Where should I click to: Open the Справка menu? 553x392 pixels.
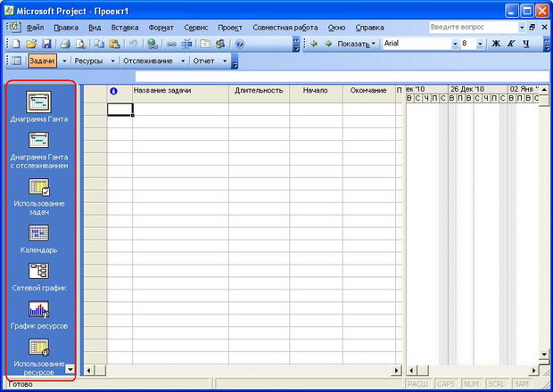click(369, 28)
